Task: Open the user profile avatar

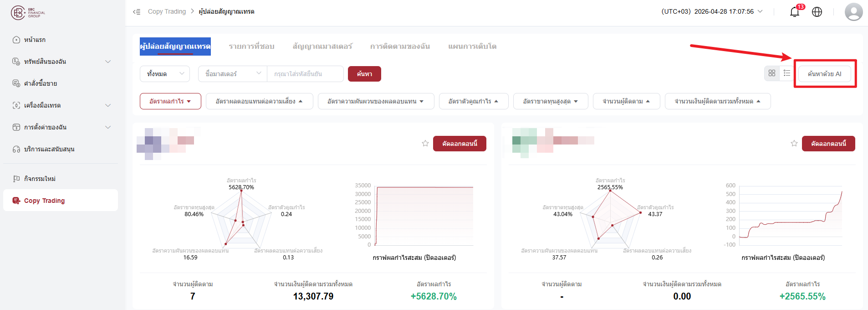Action: point(853,12)
